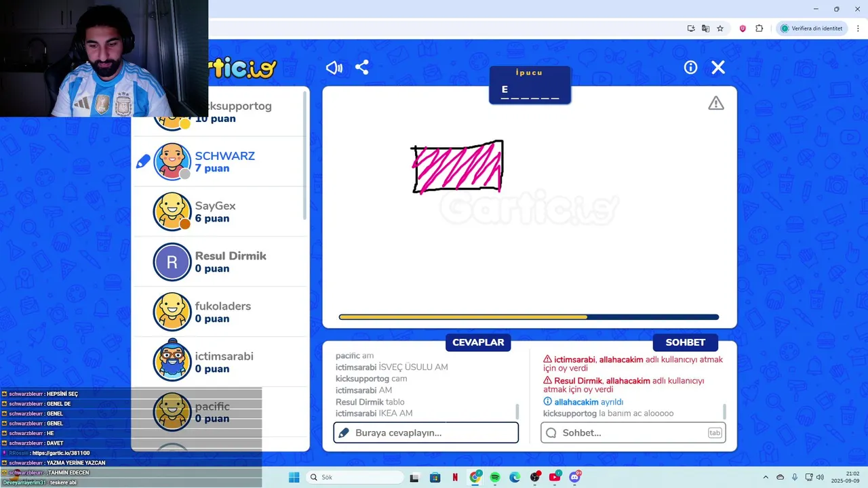Click 'la banım ac alooooo' chat message

(636, 413)
